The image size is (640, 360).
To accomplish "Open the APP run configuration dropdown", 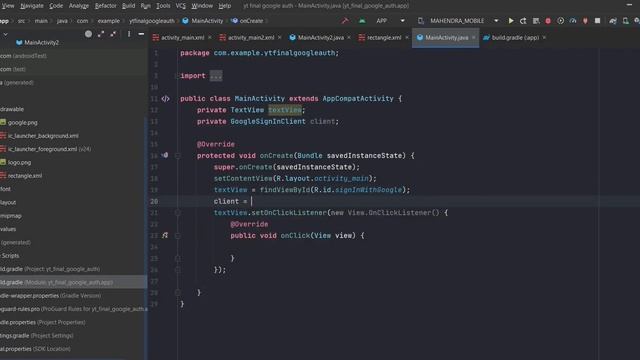I will click(402, 20).
